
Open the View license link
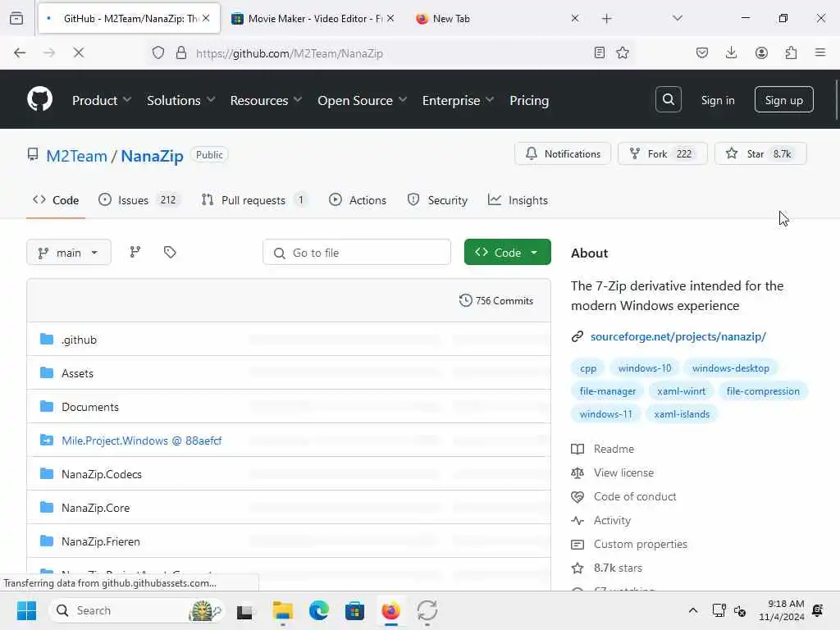tap(623, 472)
